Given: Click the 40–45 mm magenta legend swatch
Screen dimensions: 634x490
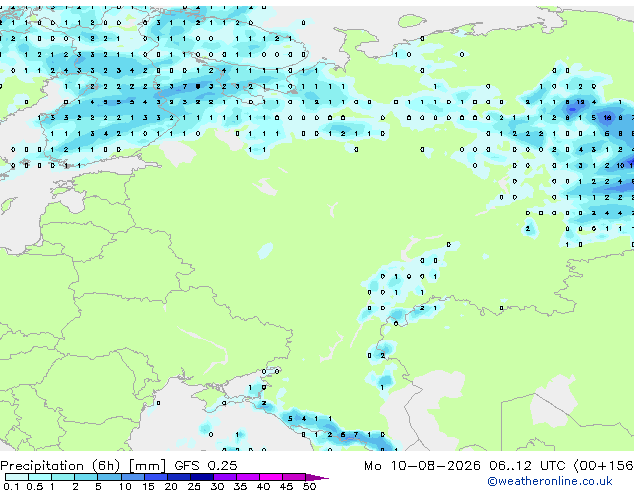Looking at the screenshot, I should click(271, 477).
